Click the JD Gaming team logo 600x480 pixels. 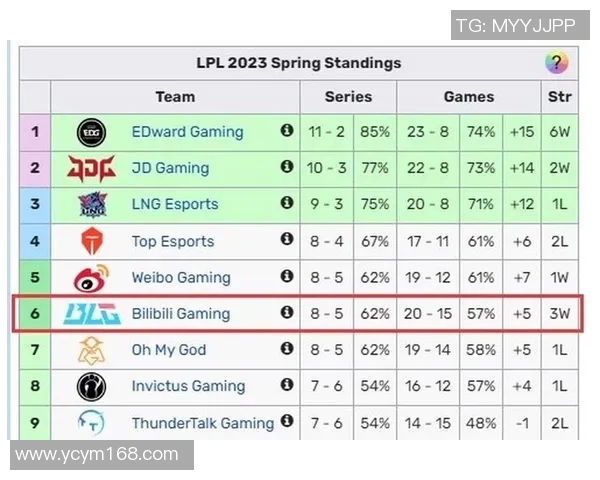[91, 168]
